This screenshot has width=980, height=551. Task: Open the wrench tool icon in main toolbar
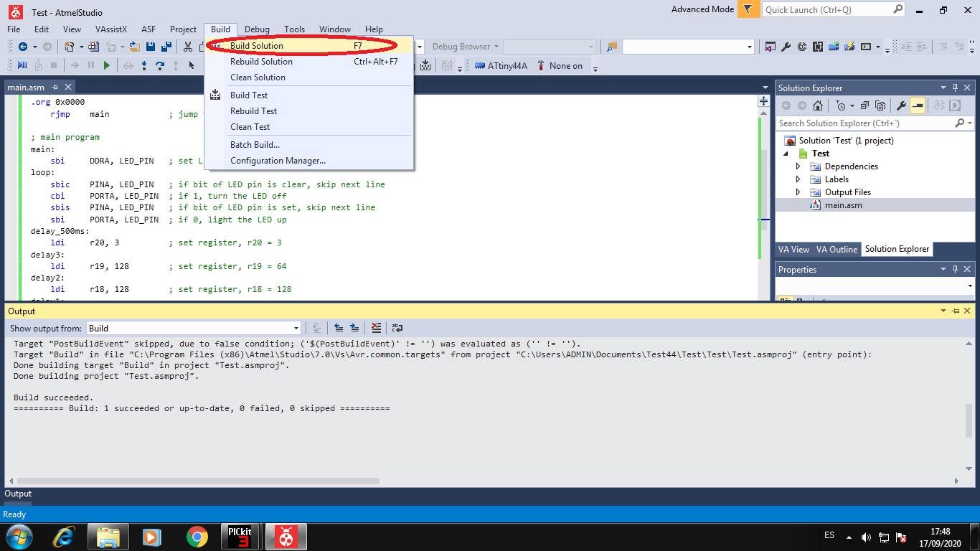click(x=786, y=47)
